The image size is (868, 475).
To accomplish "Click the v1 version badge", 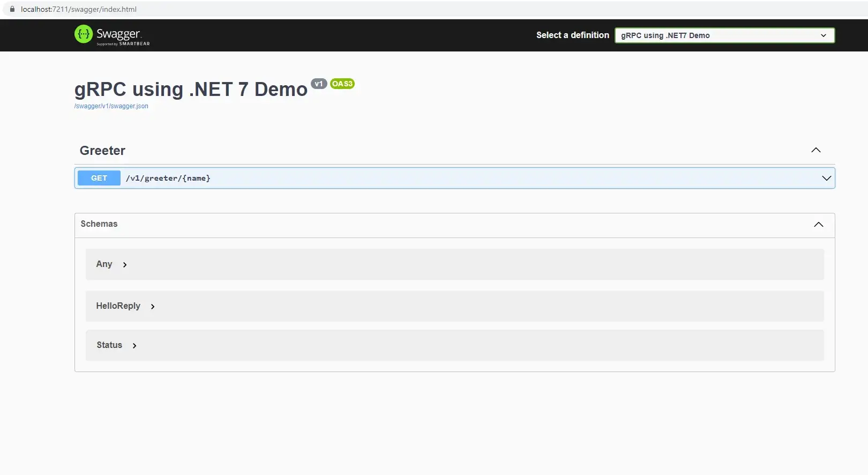I will [319, 84].
